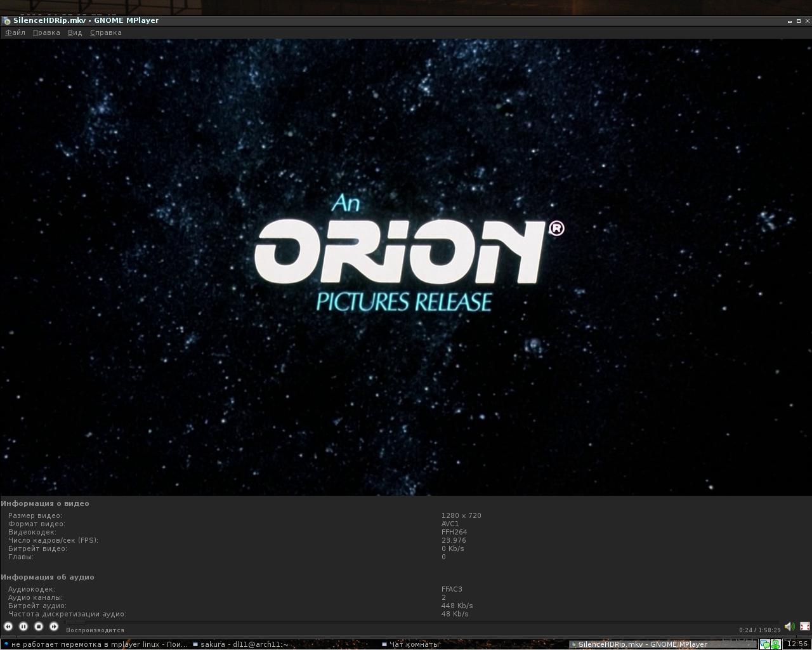Viewport: 812px width, 650px height.
Task: Select the video size value 1280 x 720
Action: point(461,515)
